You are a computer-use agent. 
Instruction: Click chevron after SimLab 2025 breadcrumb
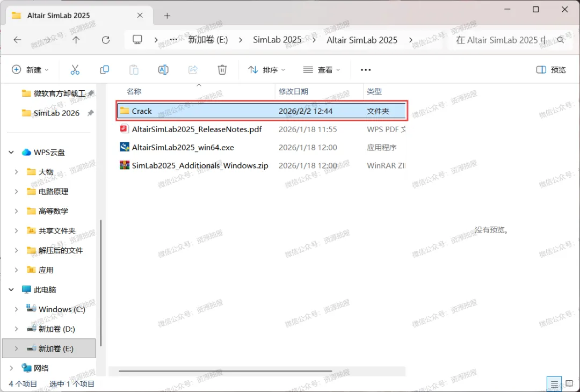(314, 40)
